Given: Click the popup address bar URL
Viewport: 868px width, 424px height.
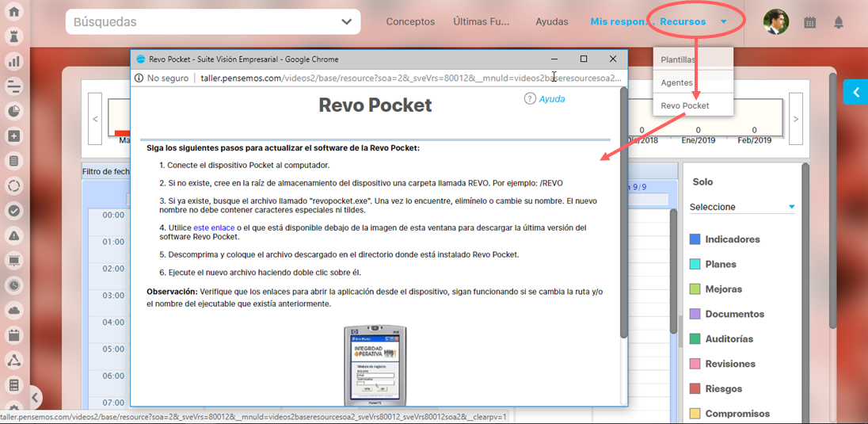Looking at the screenshot, I should tap(410, 78).
